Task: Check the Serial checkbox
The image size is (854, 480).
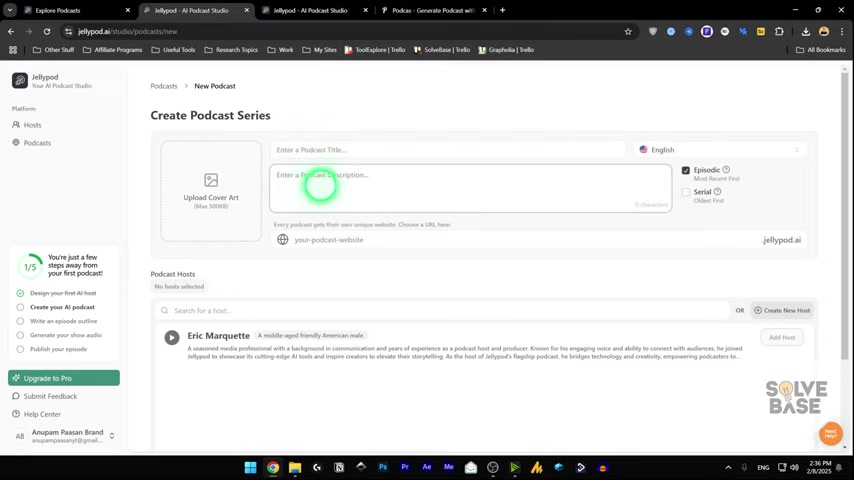Action: [686, 192]
